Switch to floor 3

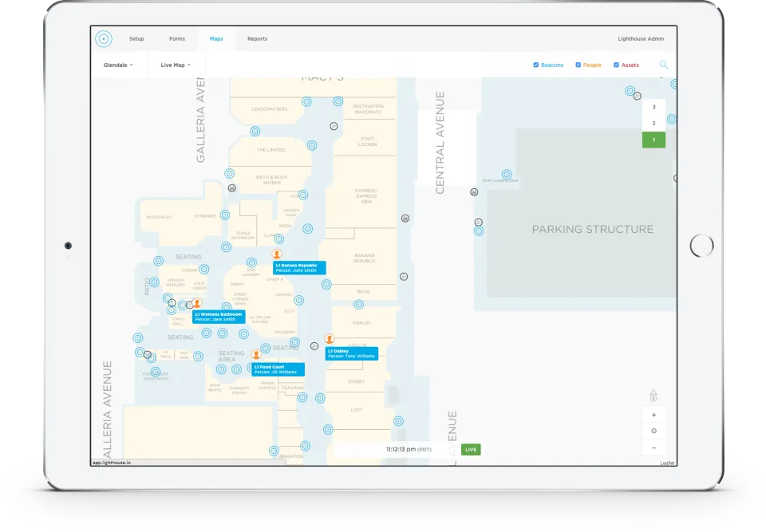coord(653,107)
